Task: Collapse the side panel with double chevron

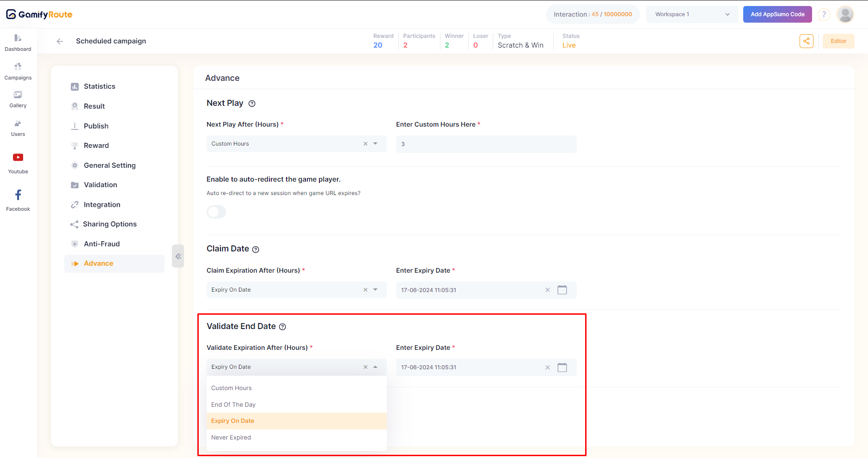Action: pyautogui.click(x=178, y=256)
